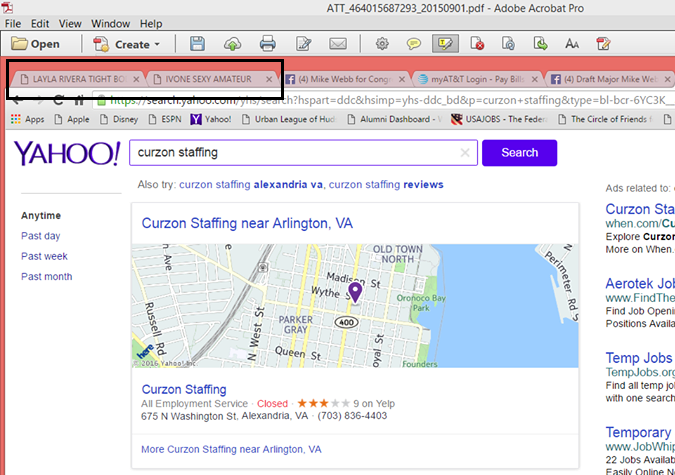Click the 9 on Yelp rating
This screenshot has width=675, height=475.
click(x=374, y=404)
